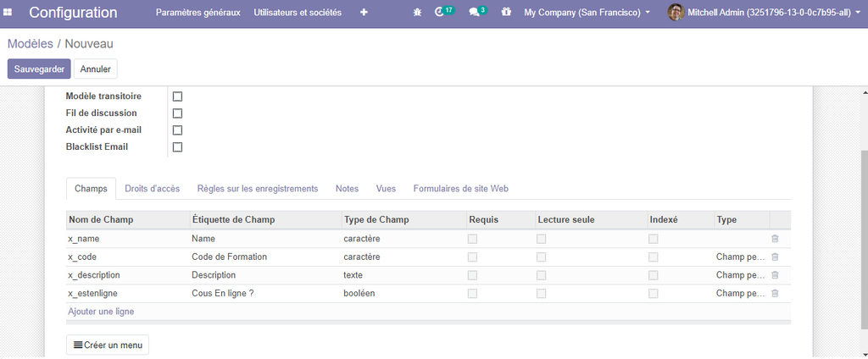This screenshot has width=868, height=359.
Task: Delete the x_code field row
Action: [x=774, y=257]
